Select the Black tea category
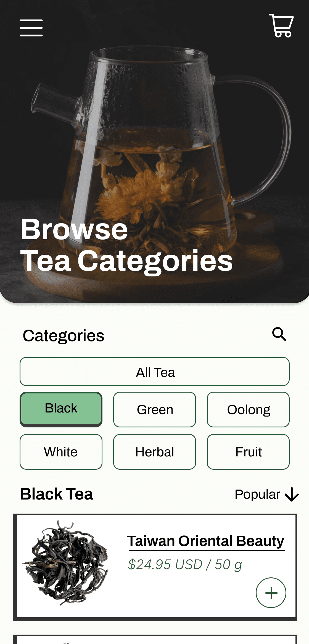Viewport: 309px width, 644px height. pos(61,409)
